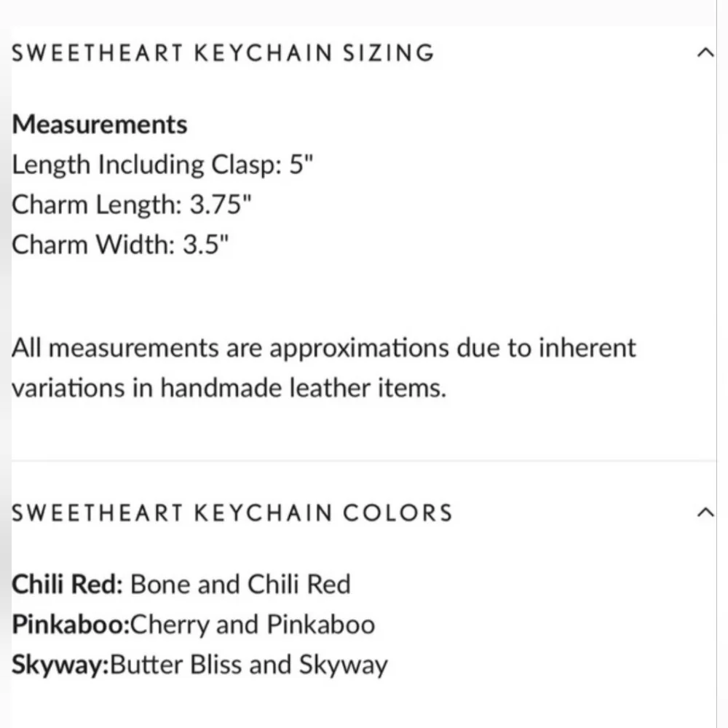Select the bold Chili Red label
Screen dimensions: 728x728
(x=68, y=585)
